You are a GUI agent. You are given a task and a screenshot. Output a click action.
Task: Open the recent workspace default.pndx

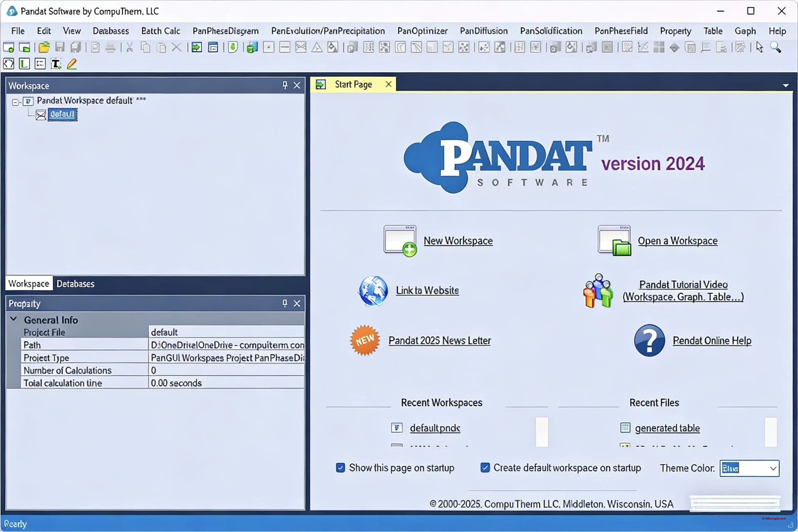pos(435,428)
